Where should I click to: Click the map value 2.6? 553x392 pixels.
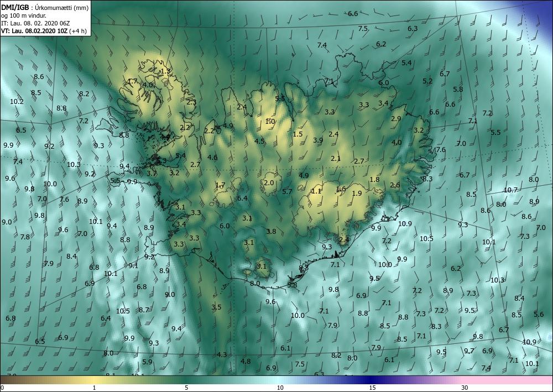395,185
